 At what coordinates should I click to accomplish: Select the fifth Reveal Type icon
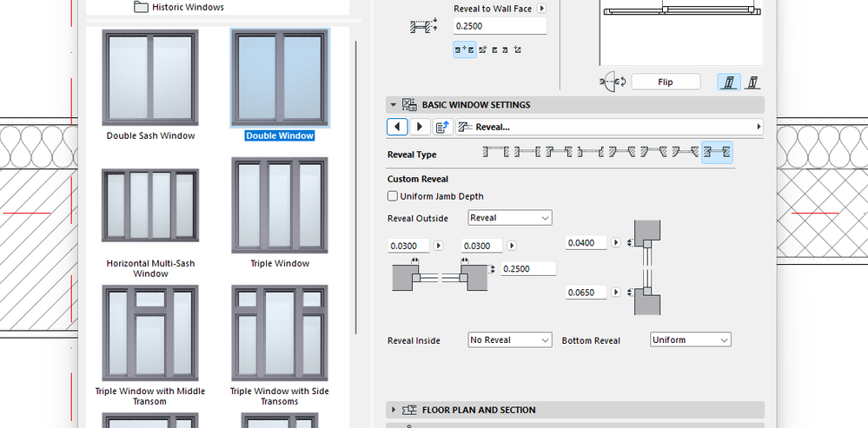click(x=622, y=152)
